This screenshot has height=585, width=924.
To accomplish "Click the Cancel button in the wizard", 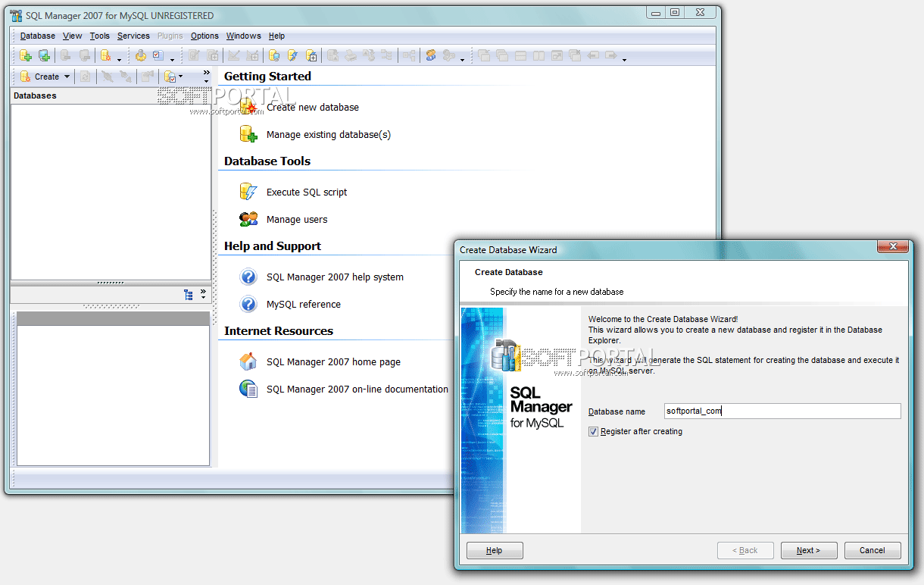I will pos(872,550).
